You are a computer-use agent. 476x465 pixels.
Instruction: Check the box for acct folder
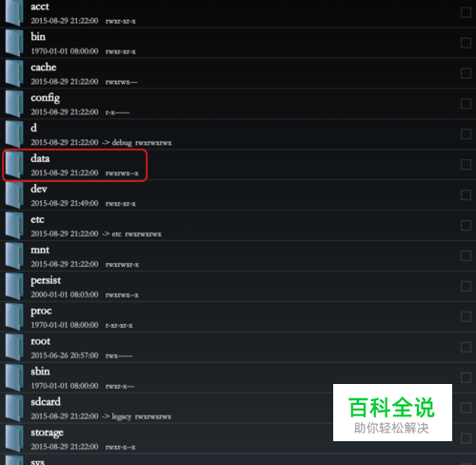[x=466, y=12]
